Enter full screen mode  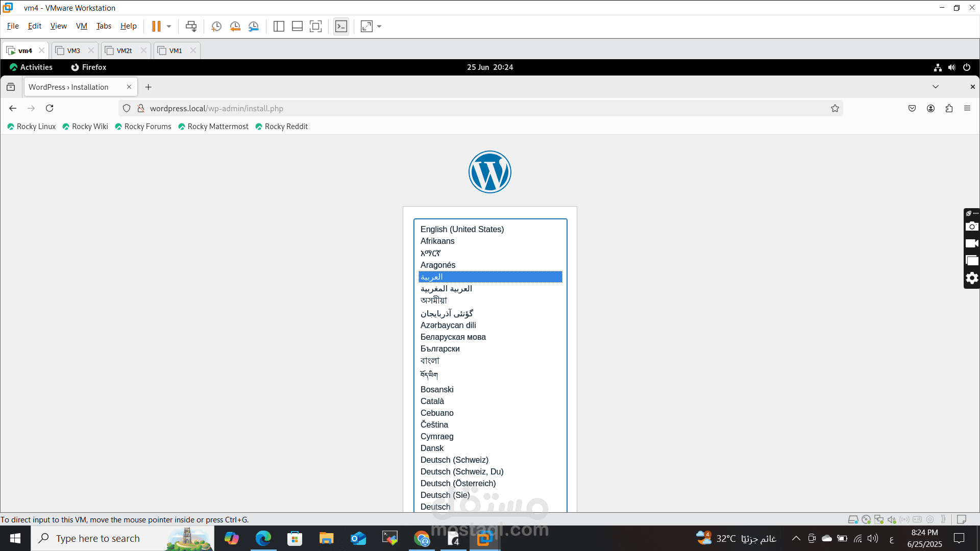point(316,26)
